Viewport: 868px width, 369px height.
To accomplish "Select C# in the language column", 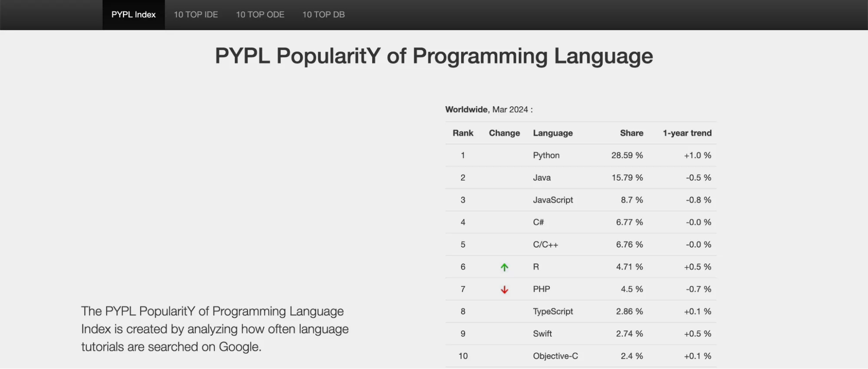I will pyautogui.click(x=538, y=222).
